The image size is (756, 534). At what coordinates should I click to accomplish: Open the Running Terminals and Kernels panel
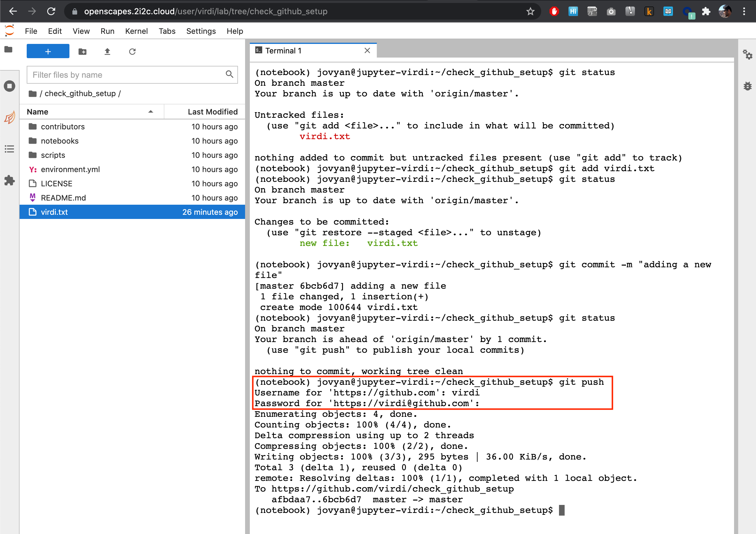click(9, 86)
